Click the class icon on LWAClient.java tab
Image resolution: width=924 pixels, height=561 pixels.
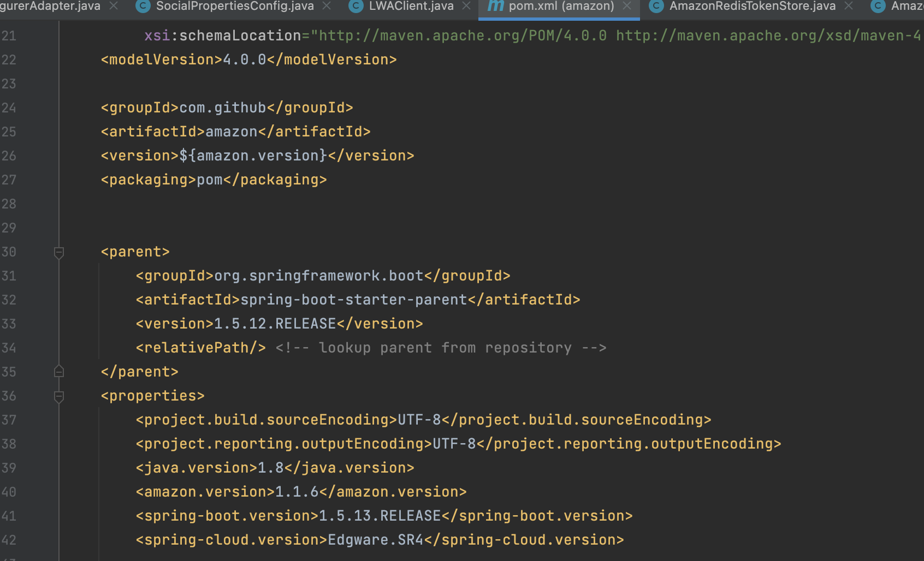tap(356, 6)
